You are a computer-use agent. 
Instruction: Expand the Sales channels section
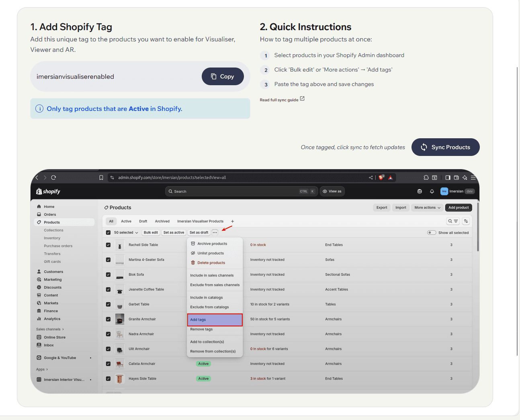[50, 329]
